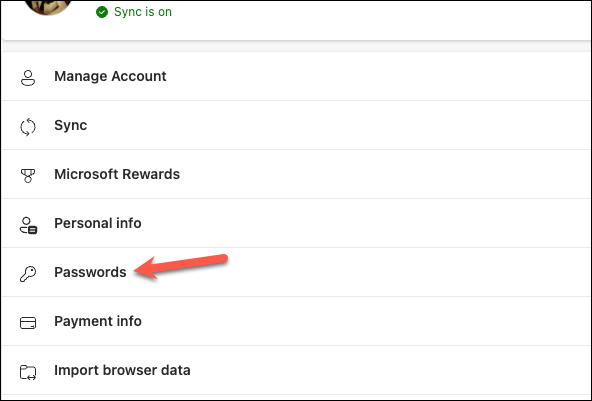Click blank right side of the Payment info row
This screenshot has height=401, width=592.
(415, 321)
